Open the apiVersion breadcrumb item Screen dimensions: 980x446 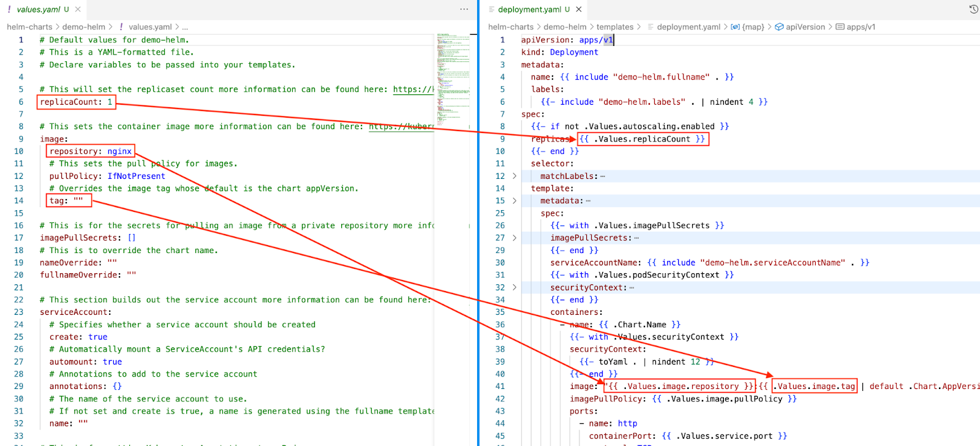coord(805,27)
